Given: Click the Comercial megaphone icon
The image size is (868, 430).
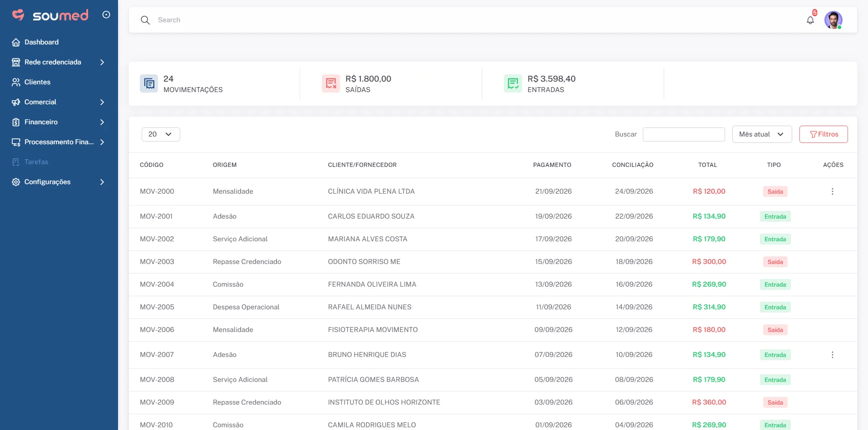Looking at the screenshot, I should [16, 102].
